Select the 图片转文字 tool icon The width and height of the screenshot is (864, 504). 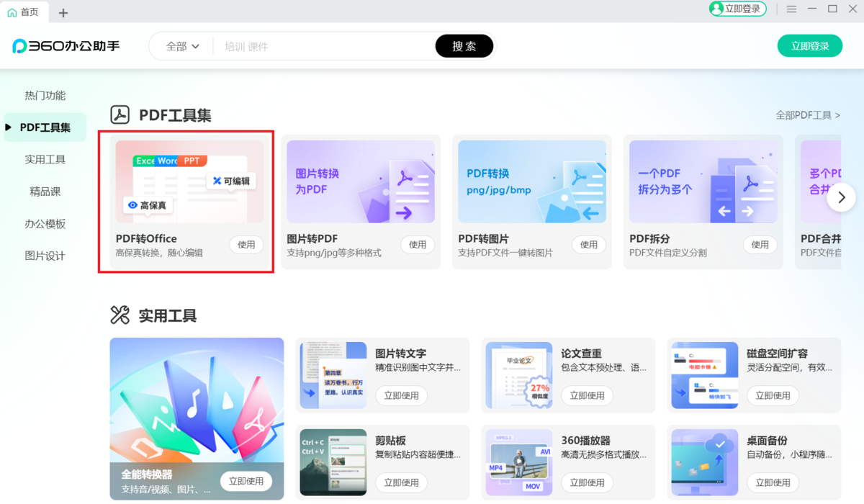click(333, 375)
